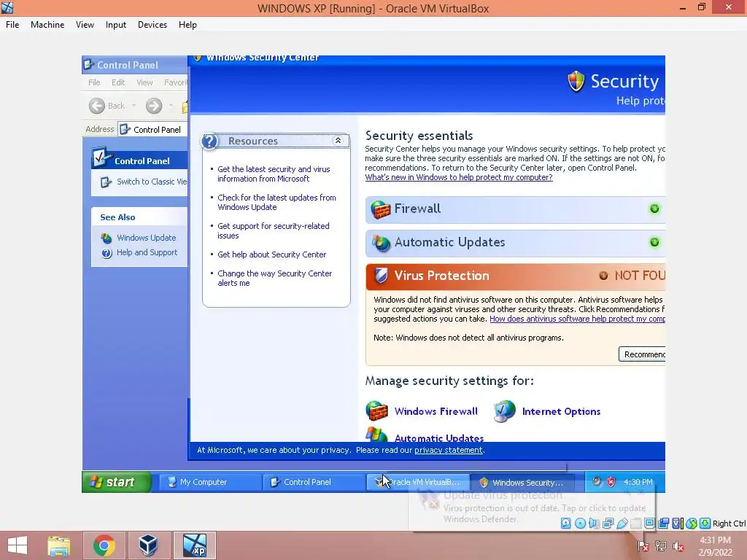This screenshot has width=747, height=560.
Task: Click Get help about Security Center
Action: 271,254
